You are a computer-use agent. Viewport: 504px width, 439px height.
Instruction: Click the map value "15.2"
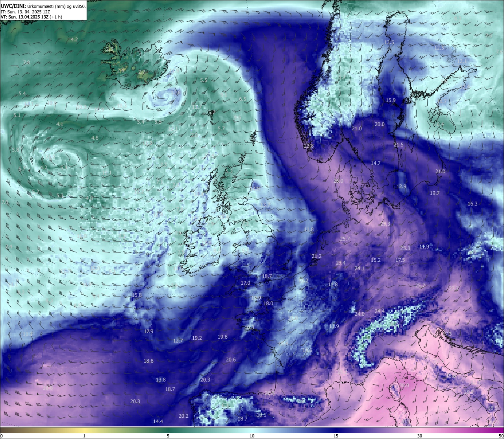[x=376, y=260]
